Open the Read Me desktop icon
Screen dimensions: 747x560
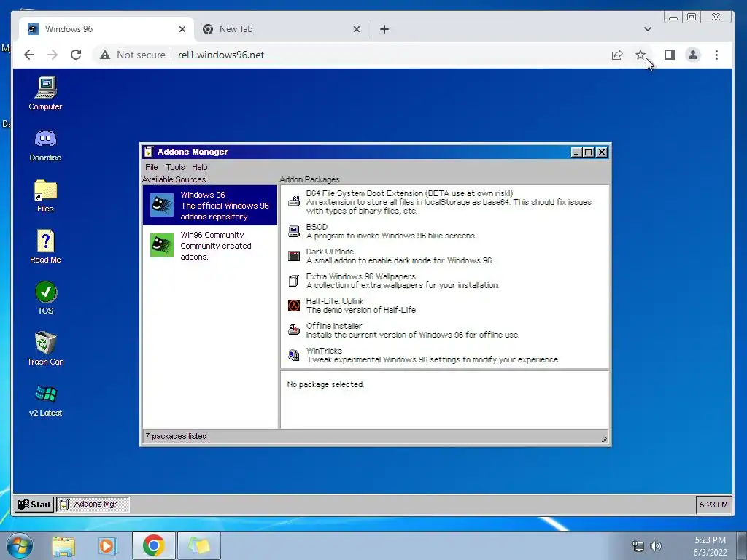pyautogui.click(x=45, y=246)
